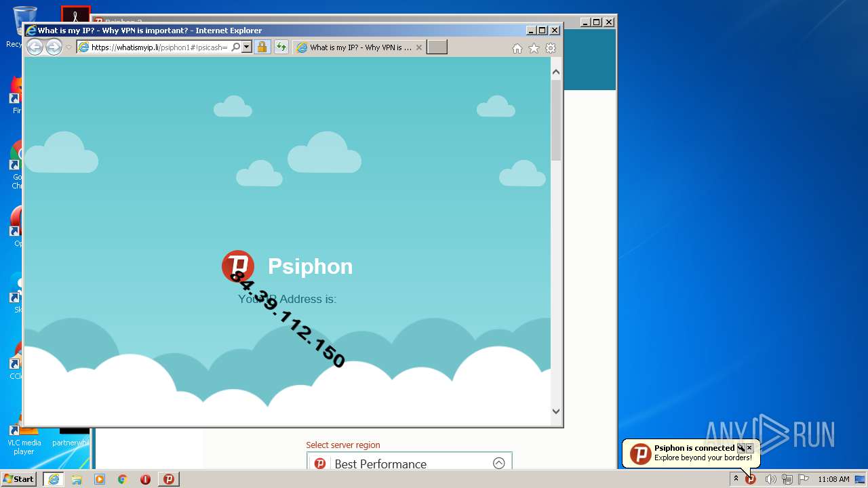This screenshot has height=488, width=868.
Task: Open the security lock report icon
Action: pos(262,47)
